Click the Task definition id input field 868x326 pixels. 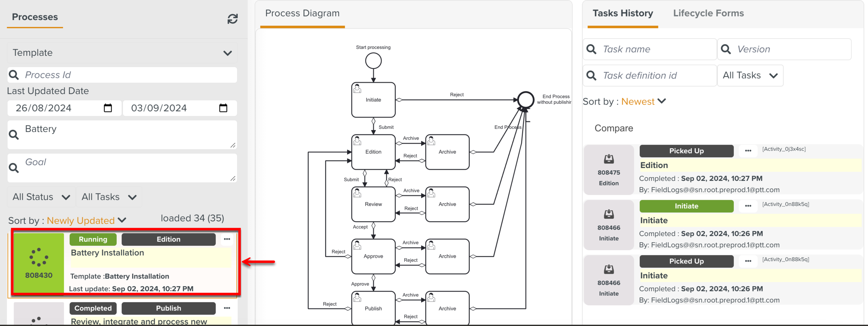pos(653,75)
